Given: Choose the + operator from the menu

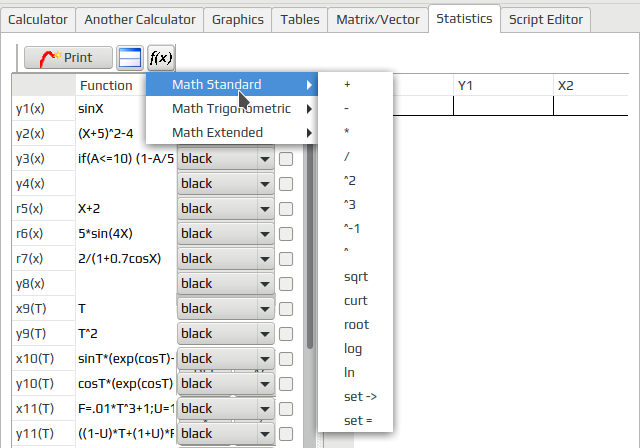Looking at the screenshot, I should coord(355,84).
